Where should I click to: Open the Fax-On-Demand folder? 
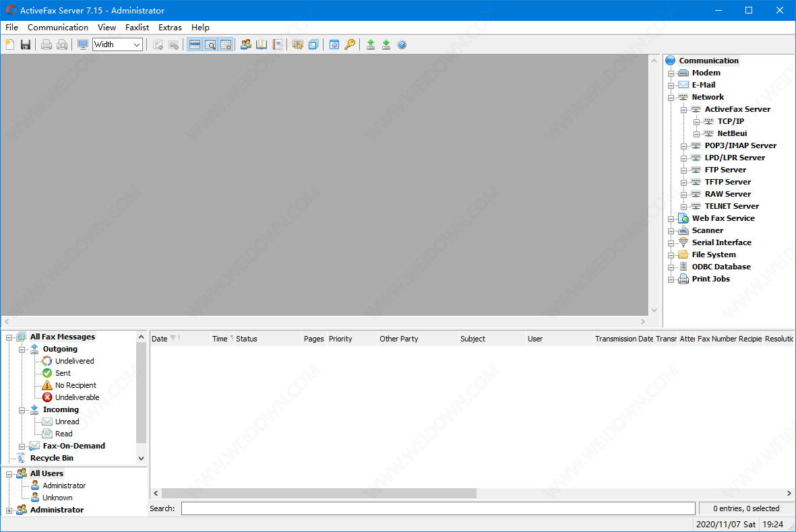point(73,446)
